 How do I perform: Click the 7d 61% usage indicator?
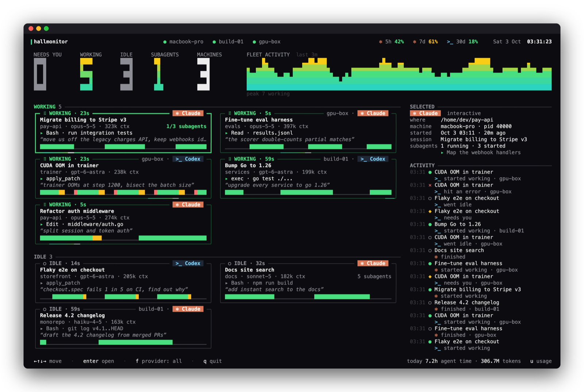pos(425,42)
